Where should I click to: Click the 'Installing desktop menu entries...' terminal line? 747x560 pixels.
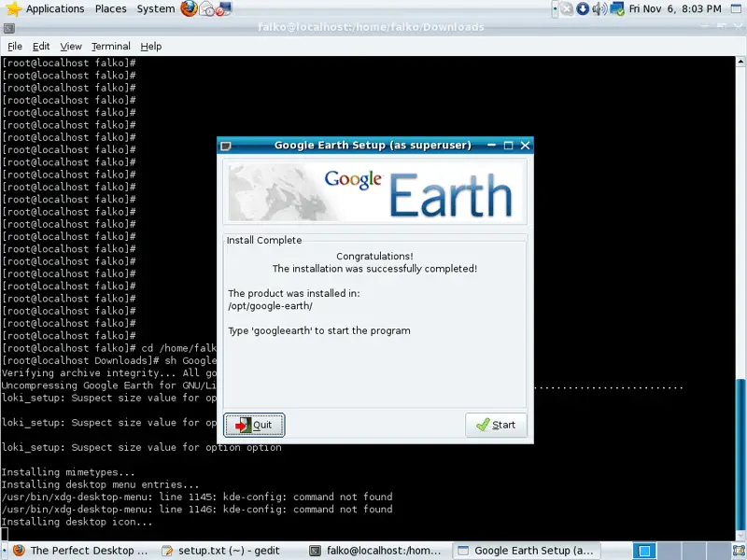(x=100, y=484)
